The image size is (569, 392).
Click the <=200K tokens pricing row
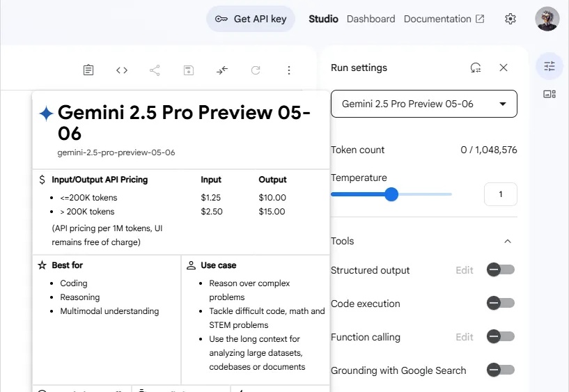(x=88, y=198)
